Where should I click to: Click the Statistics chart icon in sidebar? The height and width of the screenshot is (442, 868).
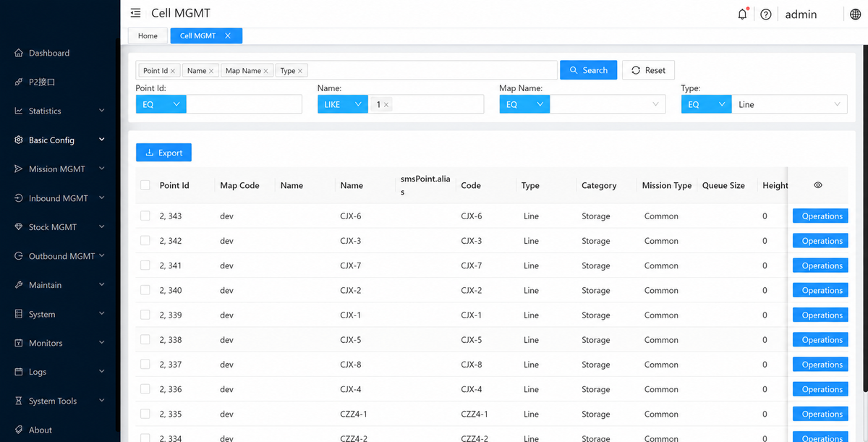[x=19, y=111]
